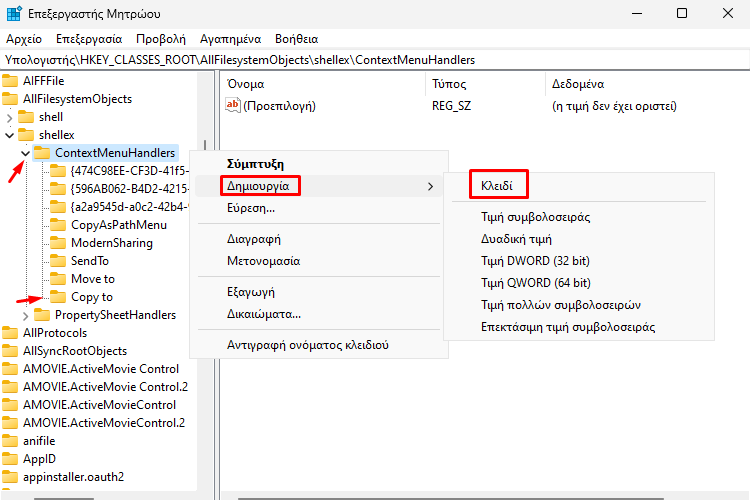Click the Copy to folder icon
Screen dimensions: 750x500
point(58,297)
